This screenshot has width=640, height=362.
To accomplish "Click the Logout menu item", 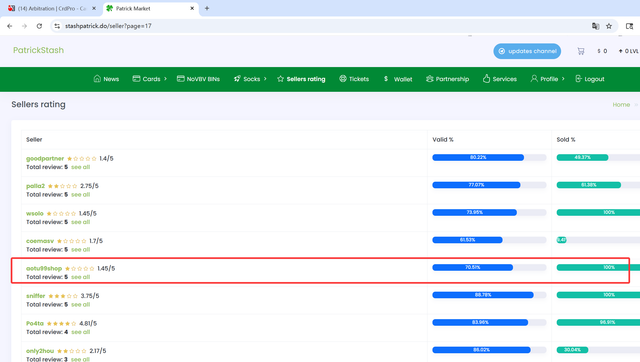I will point(590,79).
